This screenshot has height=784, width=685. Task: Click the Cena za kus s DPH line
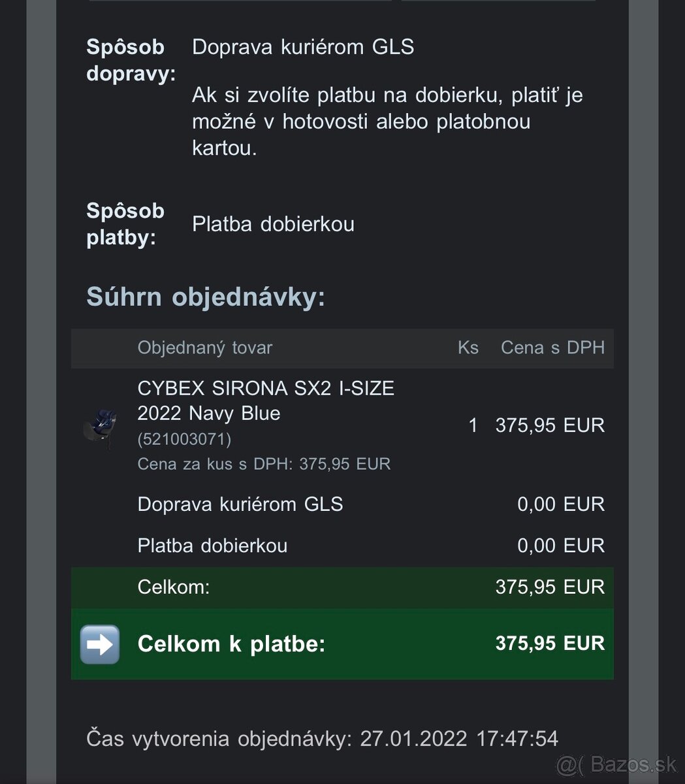point(264,464)
